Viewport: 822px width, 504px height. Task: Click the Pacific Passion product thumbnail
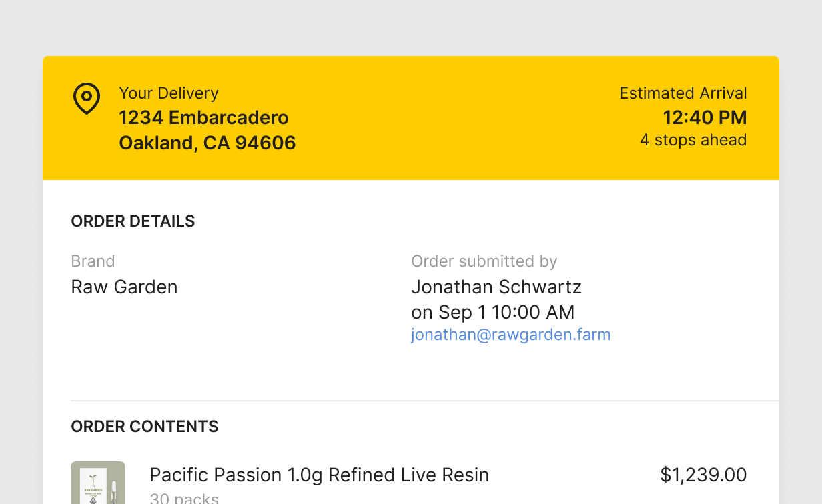[x=98, y=483]
